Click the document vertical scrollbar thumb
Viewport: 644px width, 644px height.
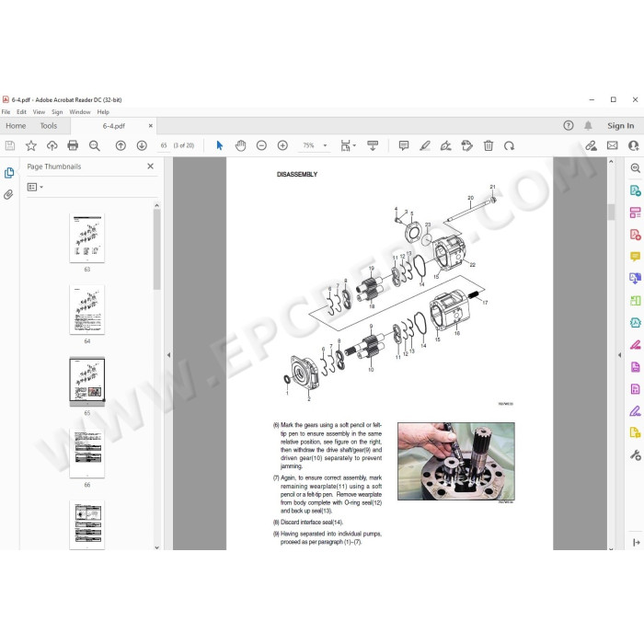point(611,212)
